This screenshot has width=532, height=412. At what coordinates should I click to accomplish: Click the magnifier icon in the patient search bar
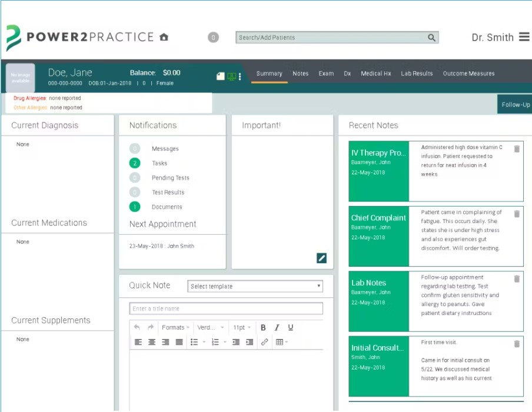click(431, 37)
